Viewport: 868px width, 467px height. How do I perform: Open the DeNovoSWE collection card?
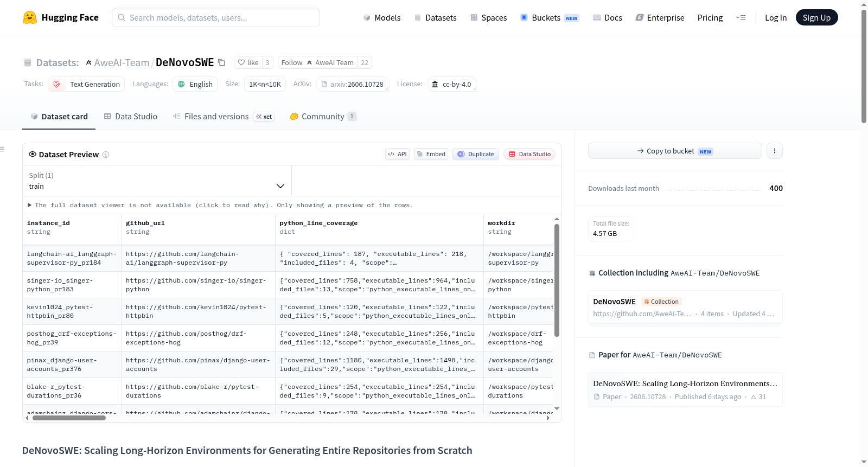685,308
